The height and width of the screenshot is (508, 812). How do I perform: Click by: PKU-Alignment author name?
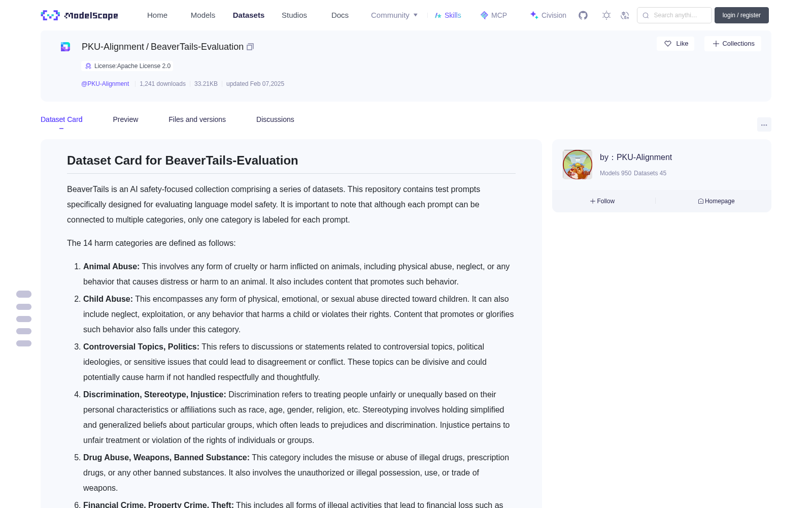pos(636,157)
